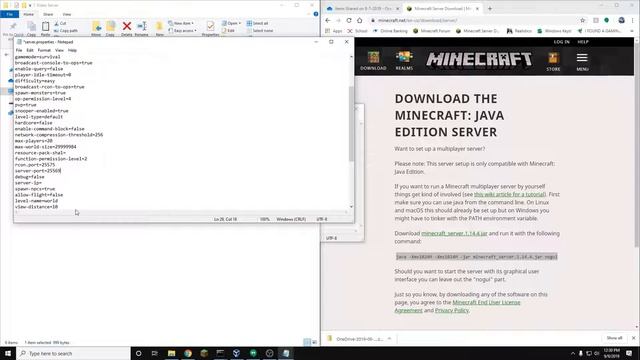The height and width of the screenshot is (360, 640).
Task: Open Notepad File menu
Action: click(19, 50)
